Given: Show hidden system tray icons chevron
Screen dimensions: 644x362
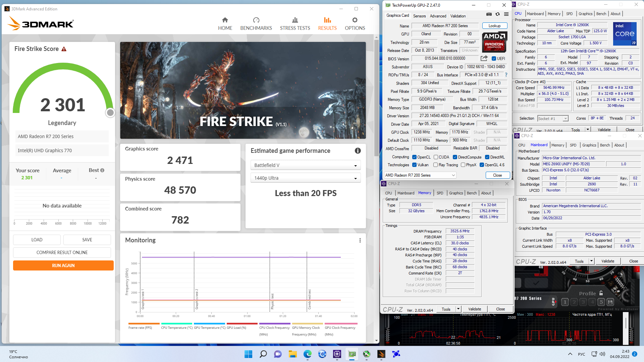Looking at the screenshot, I should pos(570,354).
